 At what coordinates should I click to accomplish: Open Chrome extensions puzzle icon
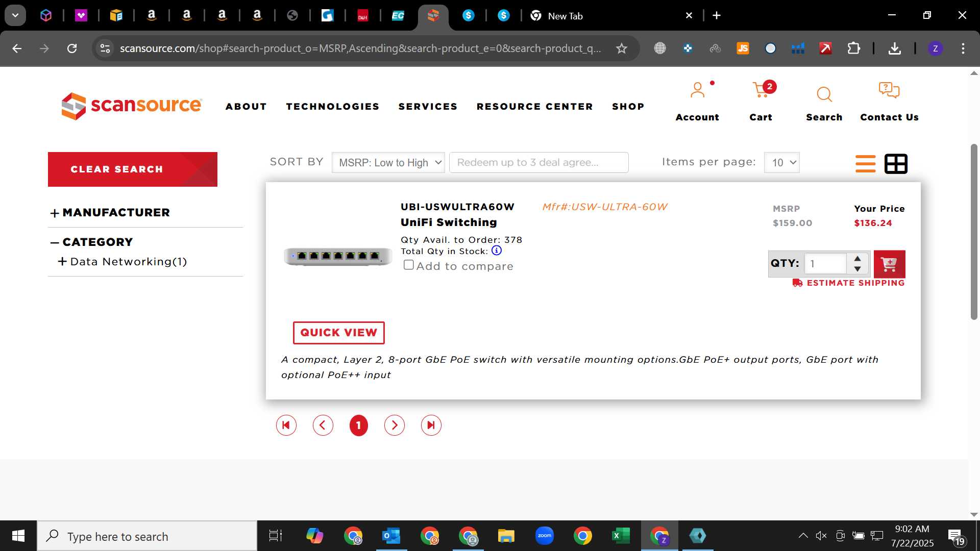[853, 48]
